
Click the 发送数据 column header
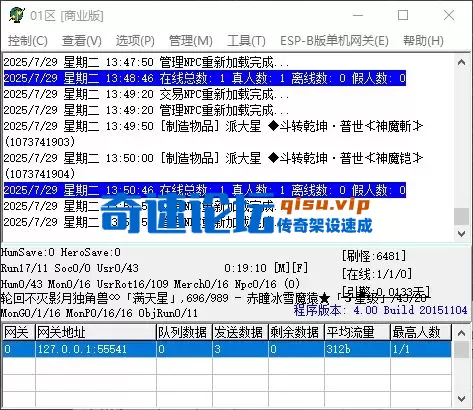pos(240,332)
